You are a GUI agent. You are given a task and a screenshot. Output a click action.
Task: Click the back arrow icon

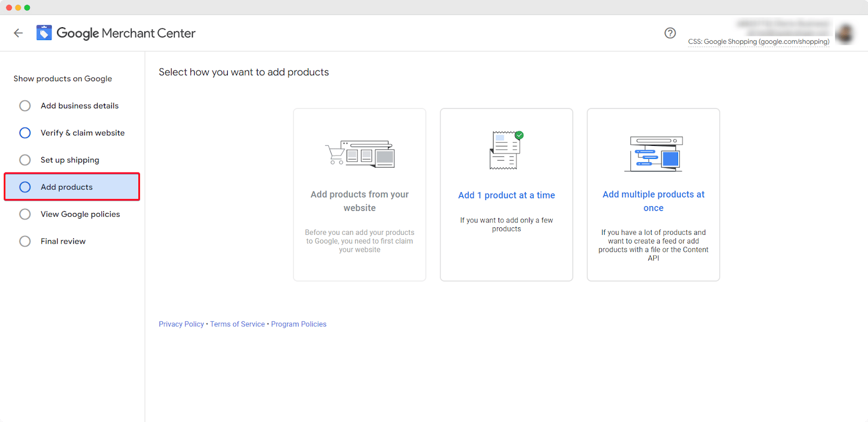tap(18, 33)
